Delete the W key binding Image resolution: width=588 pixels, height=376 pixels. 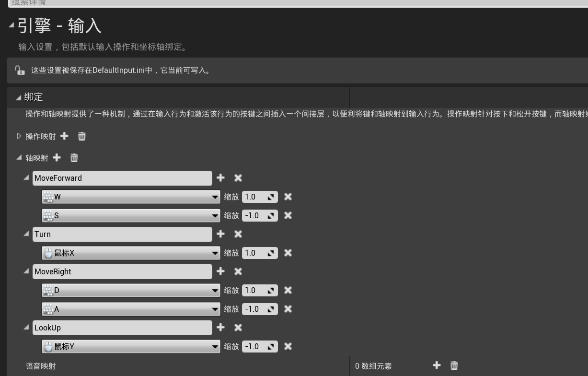click(x=288, y=197)
